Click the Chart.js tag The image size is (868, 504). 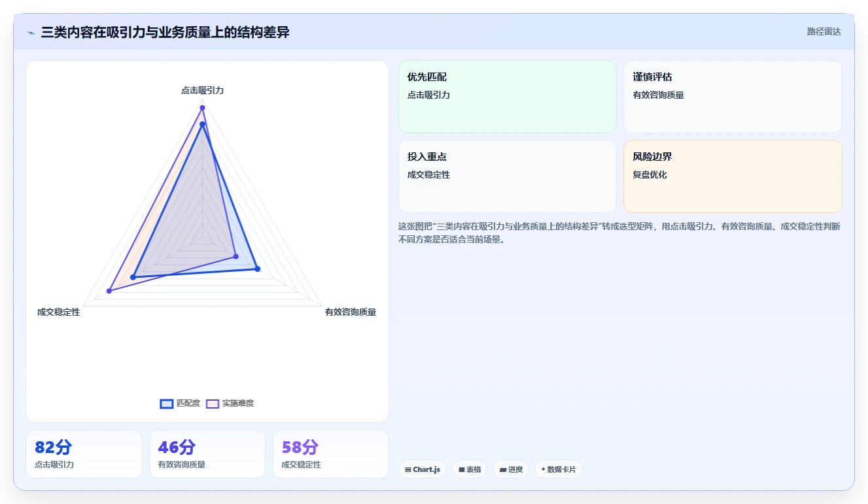(423, 469)
